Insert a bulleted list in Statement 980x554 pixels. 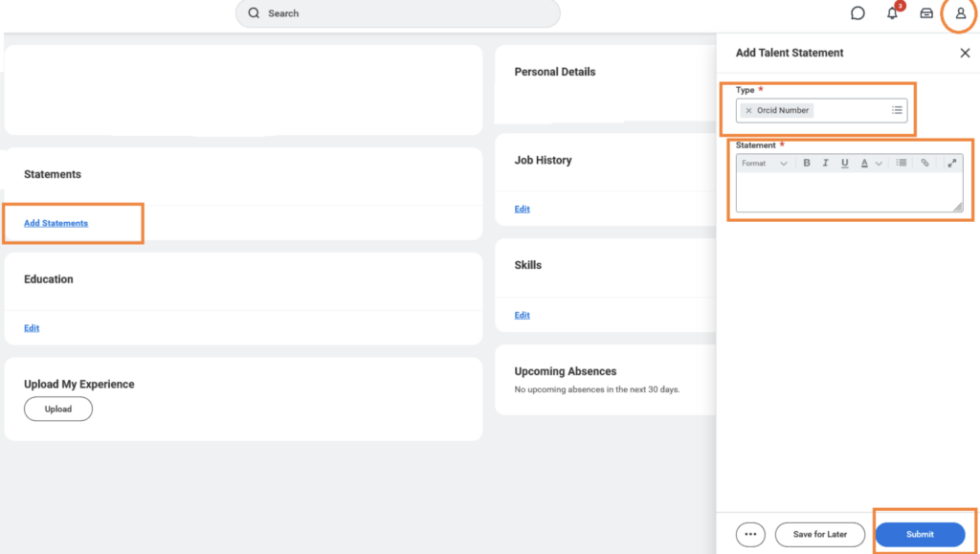click(902, 164)
